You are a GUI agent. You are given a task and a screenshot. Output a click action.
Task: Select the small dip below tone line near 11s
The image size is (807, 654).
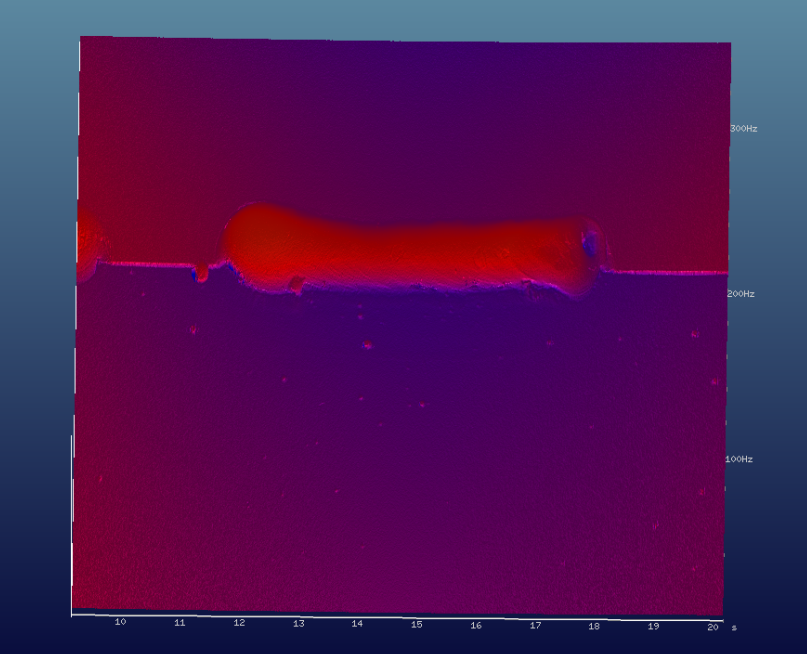point(201,274)
